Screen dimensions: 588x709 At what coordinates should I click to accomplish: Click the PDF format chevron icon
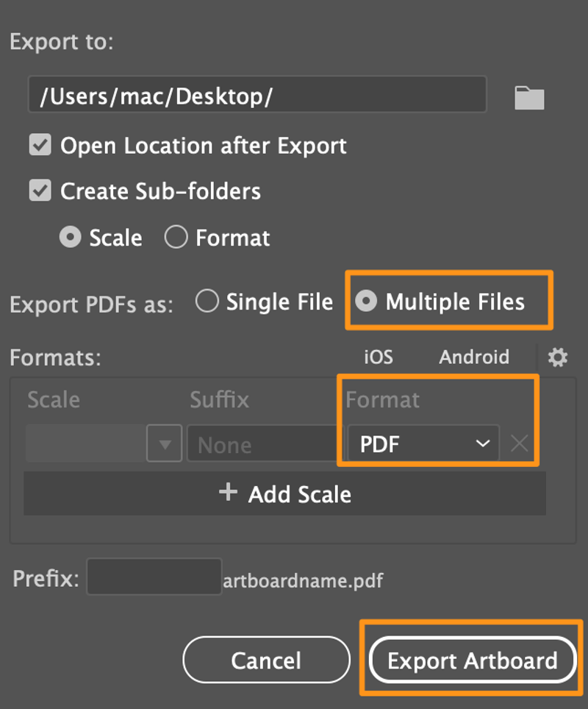[x=483, y=443]
